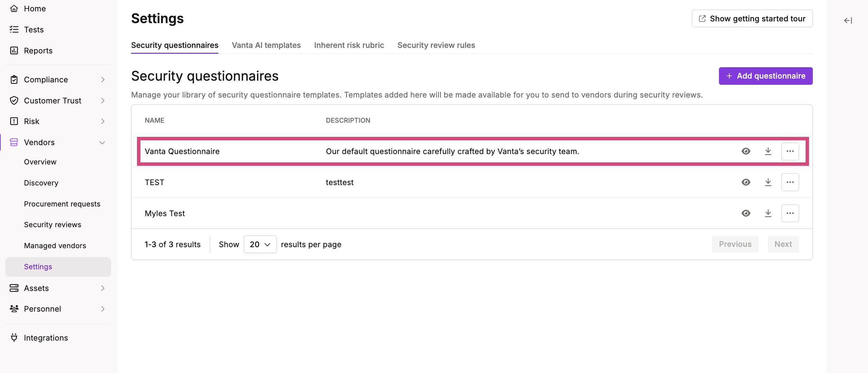
Task: Click the Reports chart icon
Action: pos(14,51)
